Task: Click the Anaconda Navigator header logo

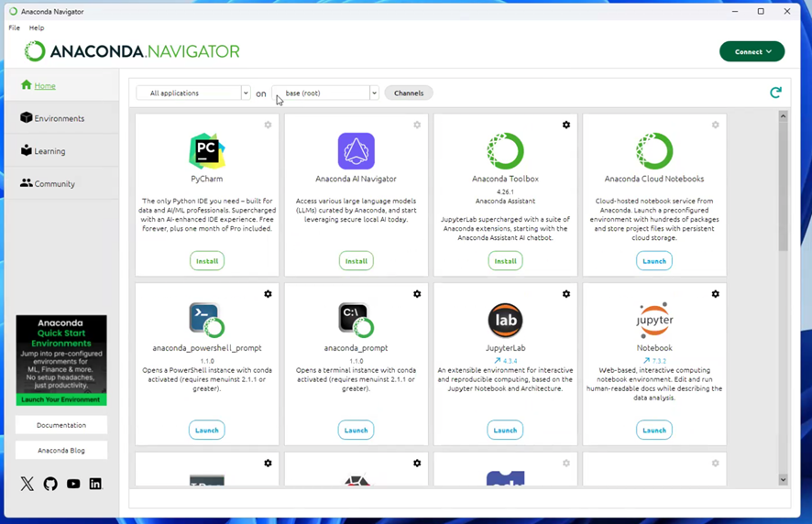Action: (132, 51)
